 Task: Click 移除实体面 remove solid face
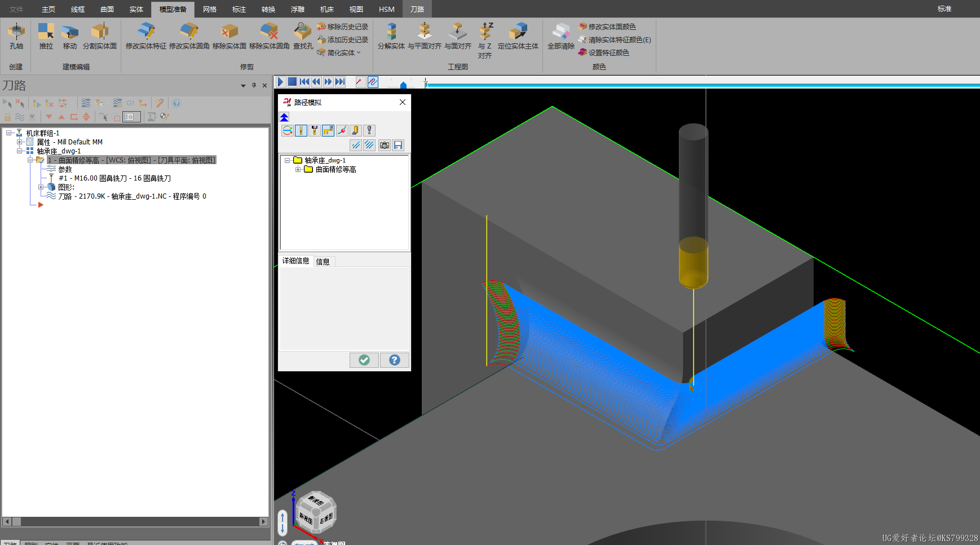(x=229, y=37)
